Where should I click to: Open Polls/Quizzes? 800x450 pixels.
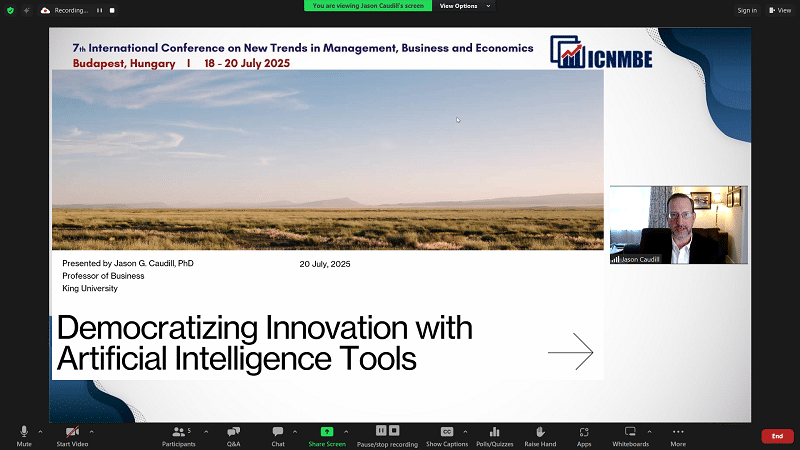494,432
